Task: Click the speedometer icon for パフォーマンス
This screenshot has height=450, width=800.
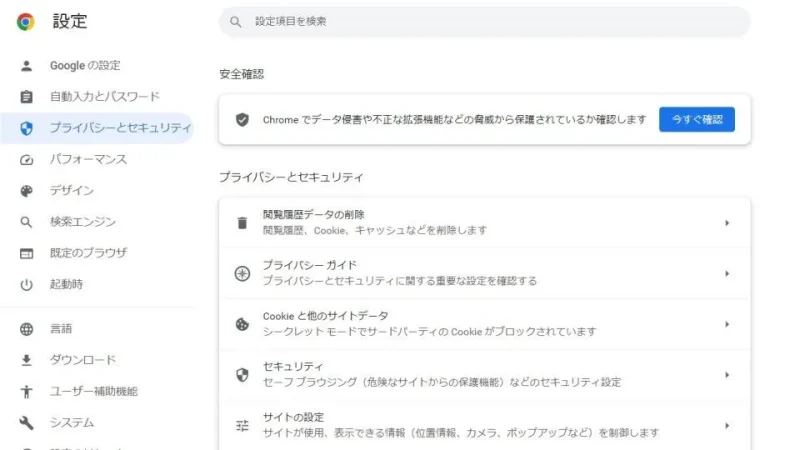Action: (x=27, y=160)
